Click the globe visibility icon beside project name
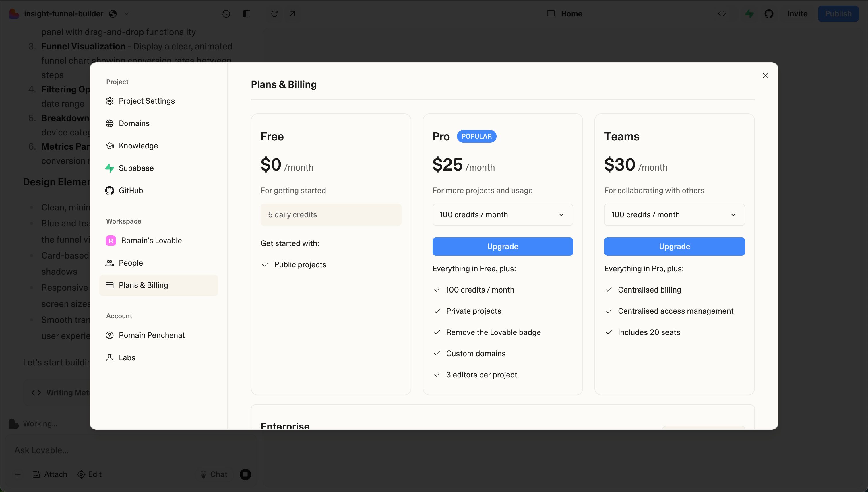 click(x=113, y=14)
